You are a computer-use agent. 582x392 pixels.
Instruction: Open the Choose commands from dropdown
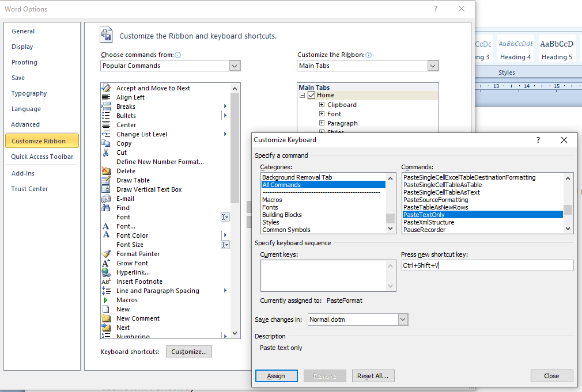coord(234,66)
